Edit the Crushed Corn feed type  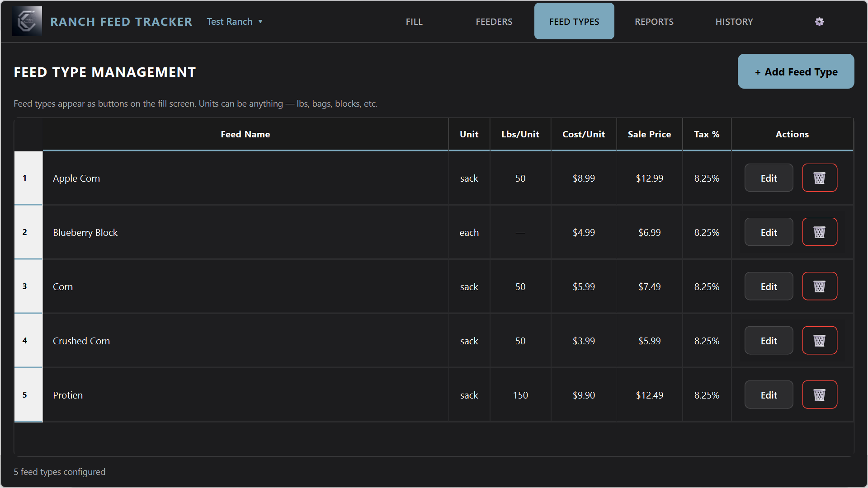click(x=769, y=340)
